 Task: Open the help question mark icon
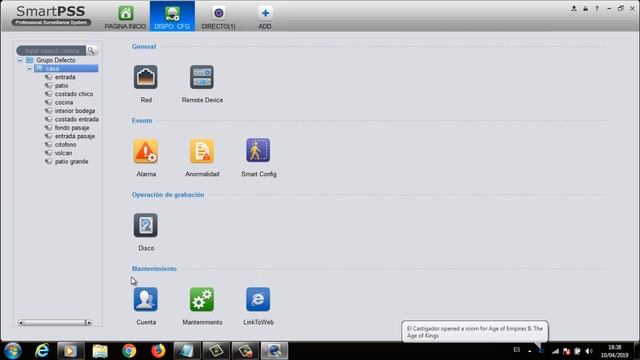point(597,8)
